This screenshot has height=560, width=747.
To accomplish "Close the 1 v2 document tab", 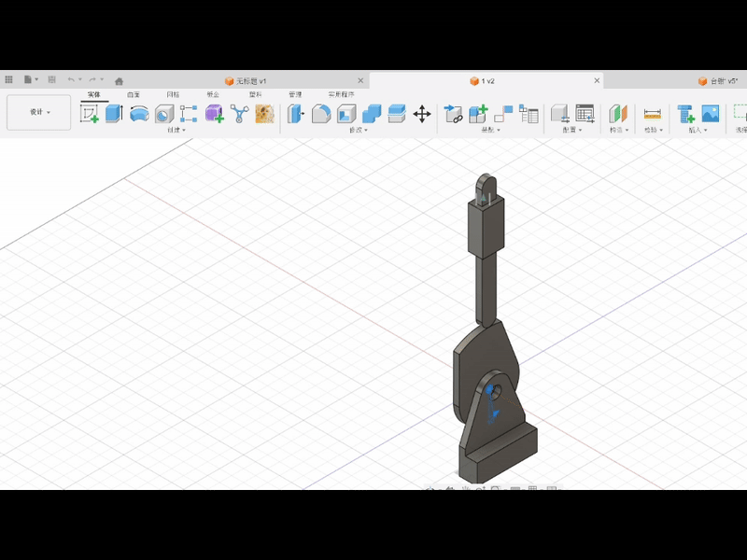I will [x=597, y=80].
